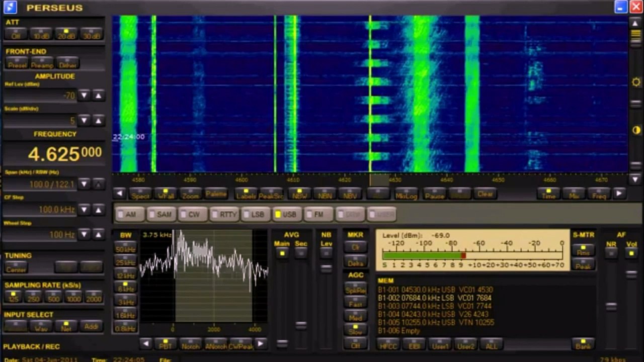
Task: Increase the Wheel Step value
Action: coord(98,234)
